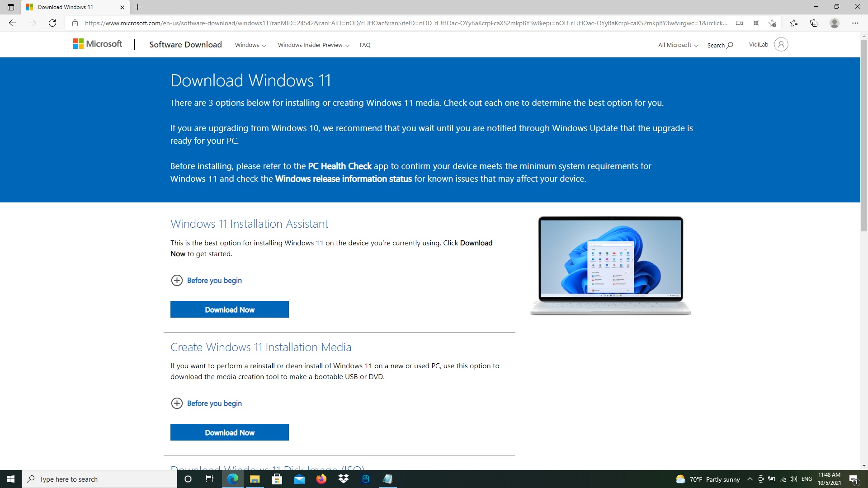Image resolution: width=868 pixels, height=488 pixels.
Task: Open File Explorer from the taskbar
Action: [255, 479]
